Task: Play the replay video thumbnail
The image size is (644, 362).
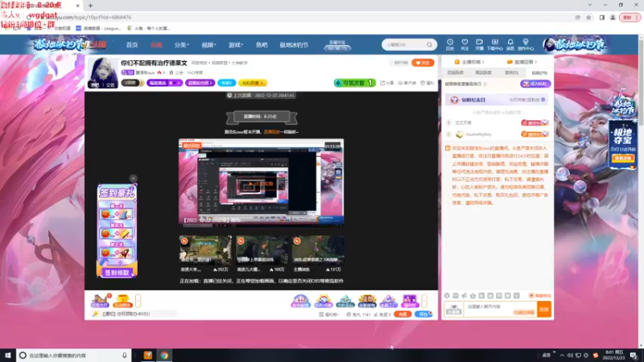Action: pos(261,183)
